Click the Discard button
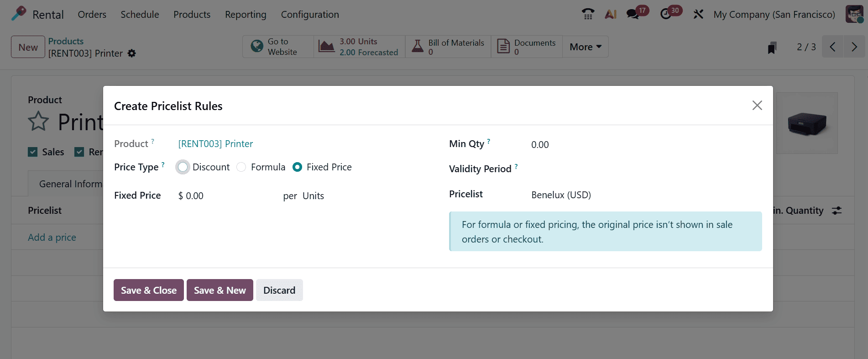 (279, 290)
